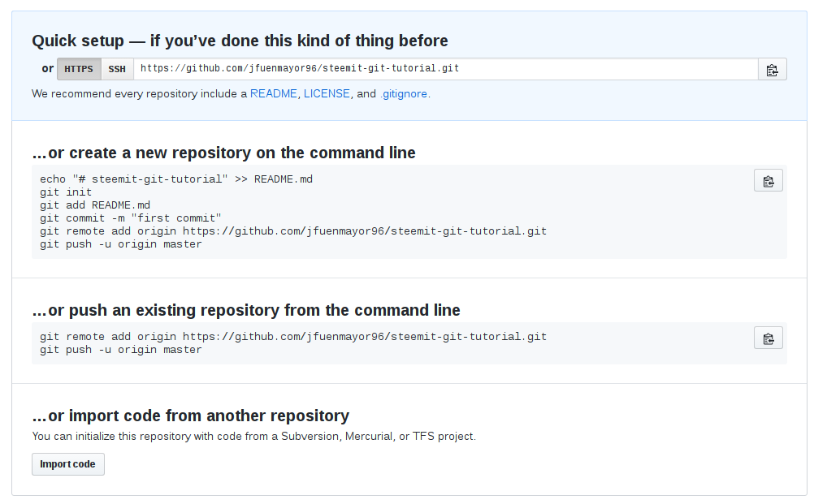Copy the push existing repository commands

tap(768, 338)
